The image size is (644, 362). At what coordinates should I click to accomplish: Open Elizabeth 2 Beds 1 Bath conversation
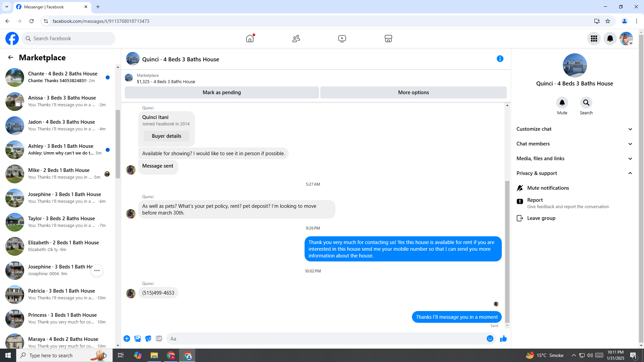pos(58,246)
